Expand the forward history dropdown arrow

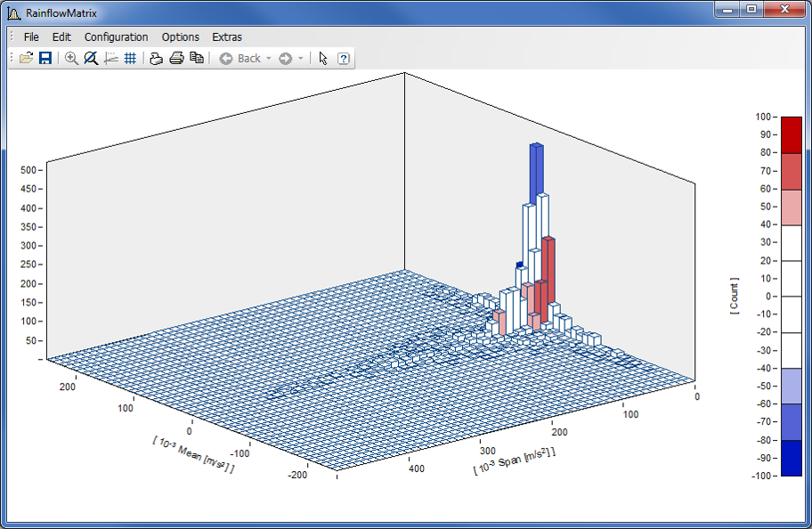click(x=301, y=58)
